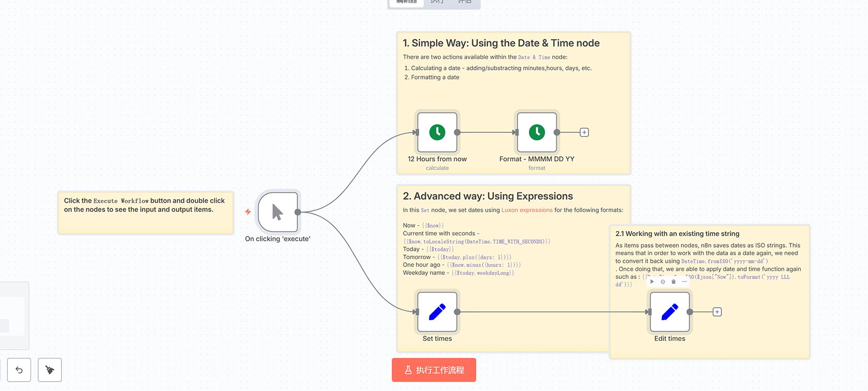Screen dimensions: 868x391
Task: Select the 'Set times' node
Action: coord(437,312)
